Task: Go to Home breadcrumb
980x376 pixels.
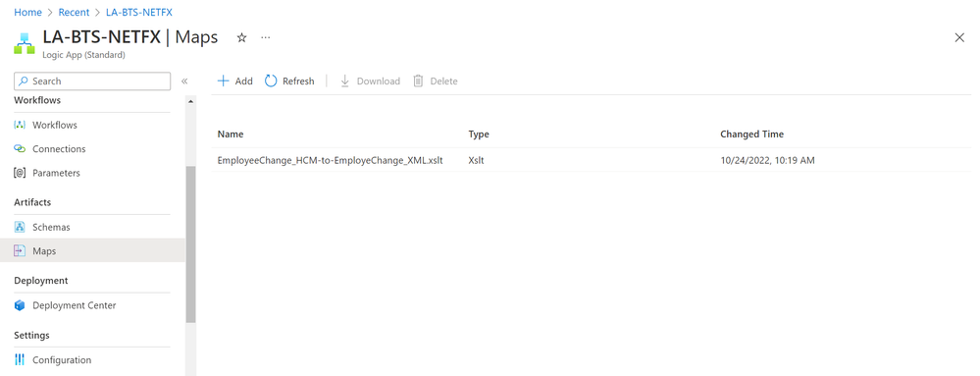Action: (28, 12)
